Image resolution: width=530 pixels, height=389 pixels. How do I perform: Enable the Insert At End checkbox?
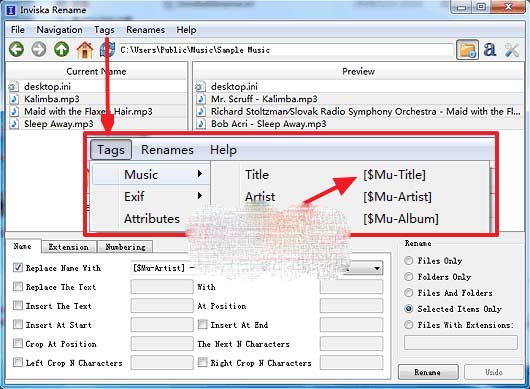click(x=202, y=324)
